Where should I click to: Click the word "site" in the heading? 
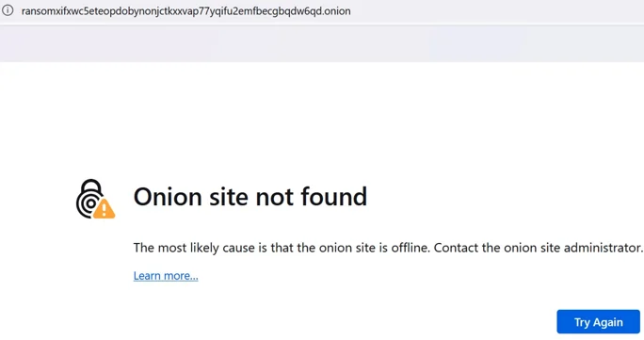coord(229,197)
